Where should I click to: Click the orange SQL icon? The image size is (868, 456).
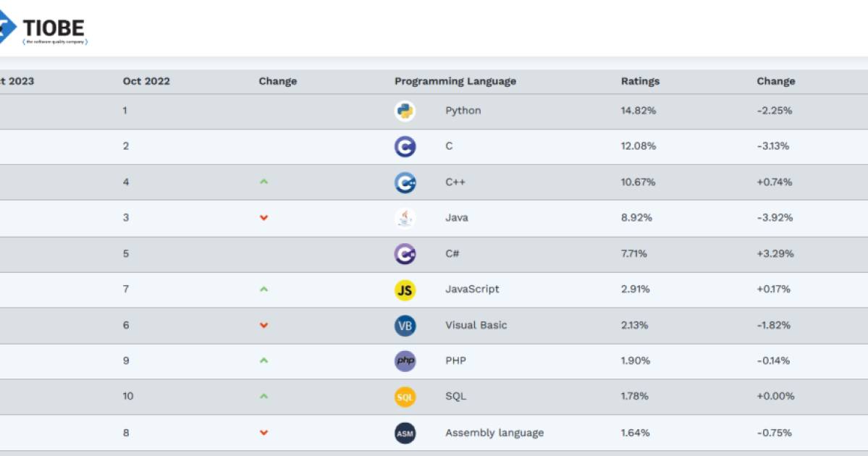pyautogui.click(x=405, y=397)
